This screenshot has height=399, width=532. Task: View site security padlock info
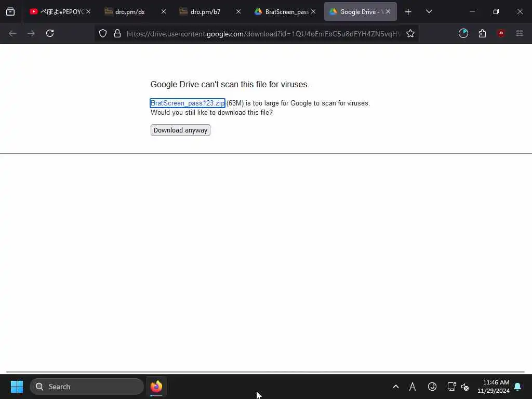coord(117,33)
